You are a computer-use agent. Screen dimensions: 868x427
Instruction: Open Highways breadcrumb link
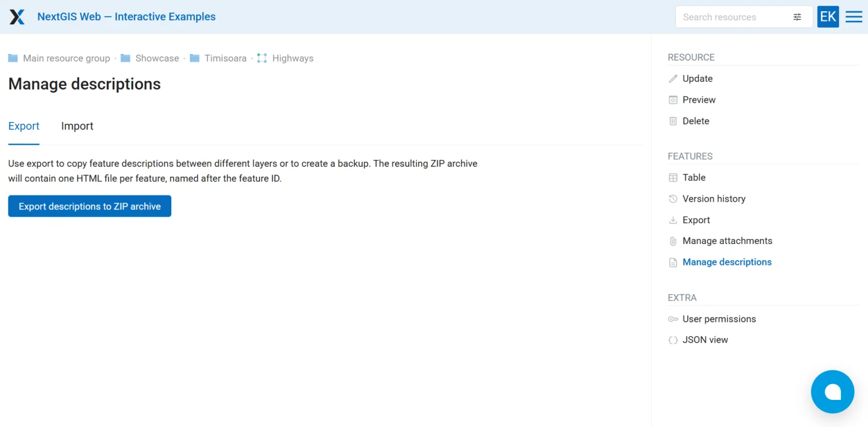[x=293, y=58]
